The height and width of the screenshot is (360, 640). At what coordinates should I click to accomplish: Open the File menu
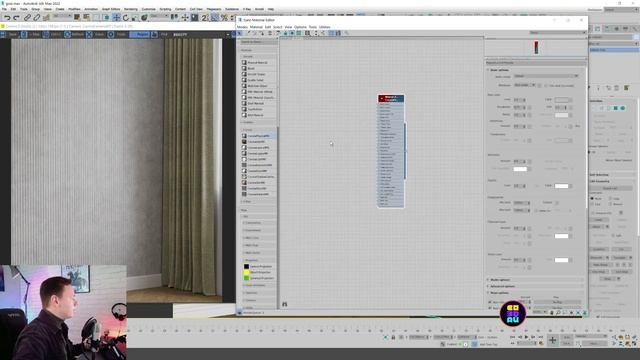(4, 9)
